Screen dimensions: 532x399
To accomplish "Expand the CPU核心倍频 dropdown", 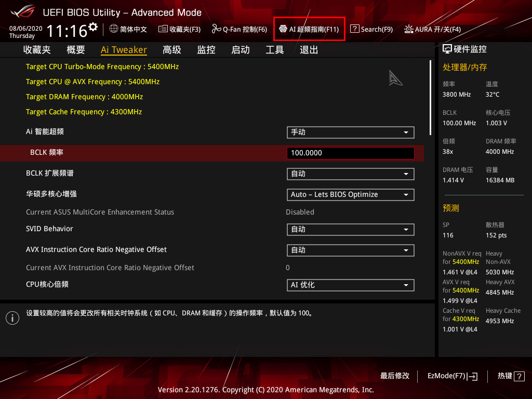I will coord(351,285).
